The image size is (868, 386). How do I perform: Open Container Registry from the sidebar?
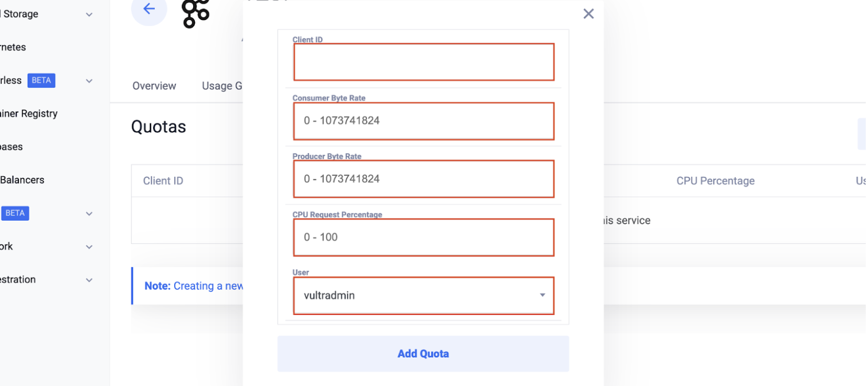tap(29, 113)
